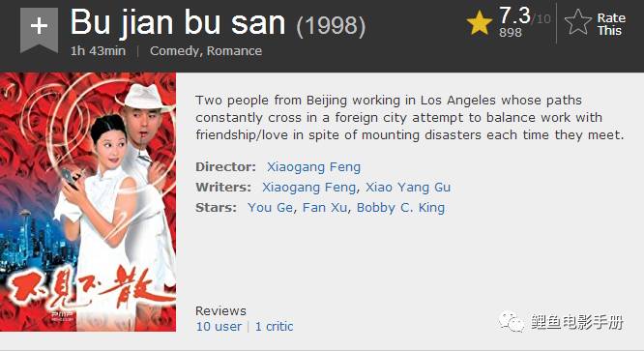View star Fan Xu's page
The width and height of the screenshot is (644, 351).
(x=325, y=207)
